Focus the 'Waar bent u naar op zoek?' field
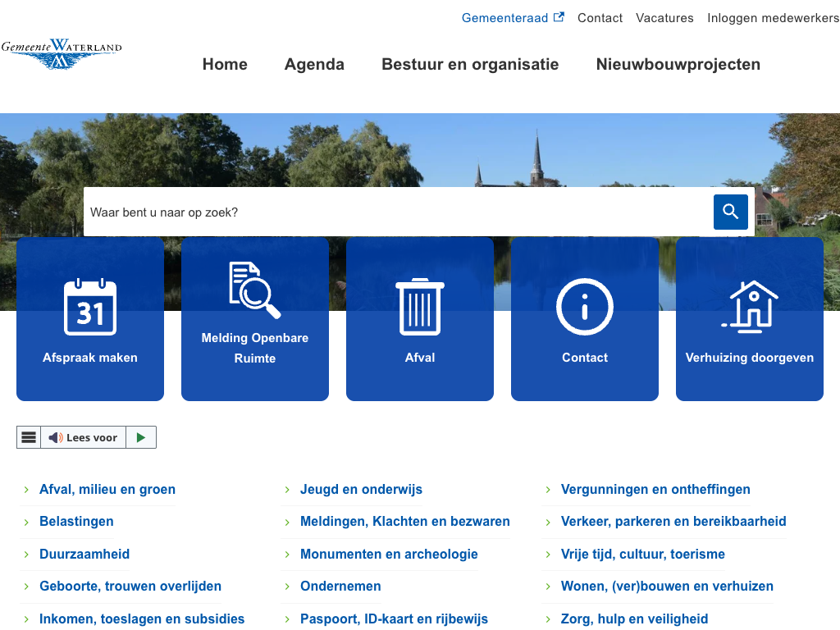The height and width of the screenshot is (630, 840). [398, 212]
